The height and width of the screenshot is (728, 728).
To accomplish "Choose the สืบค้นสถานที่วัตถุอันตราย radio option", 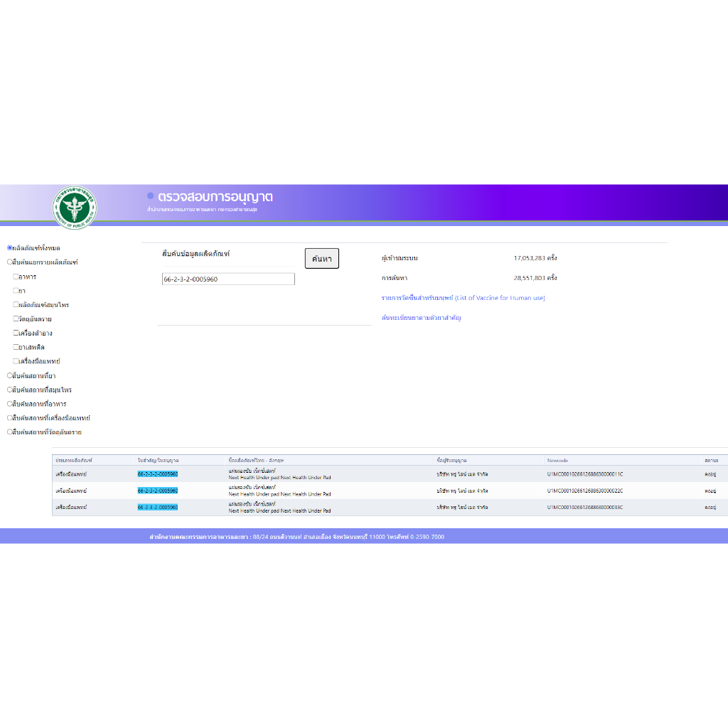I will [x=10, y=432].
